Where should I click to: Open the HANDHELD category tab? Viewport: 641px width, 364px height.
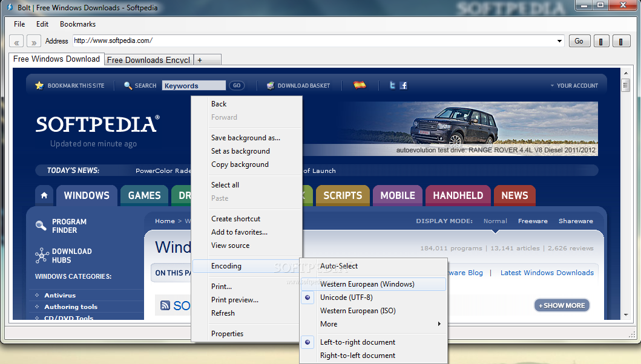tap(458, 195)
